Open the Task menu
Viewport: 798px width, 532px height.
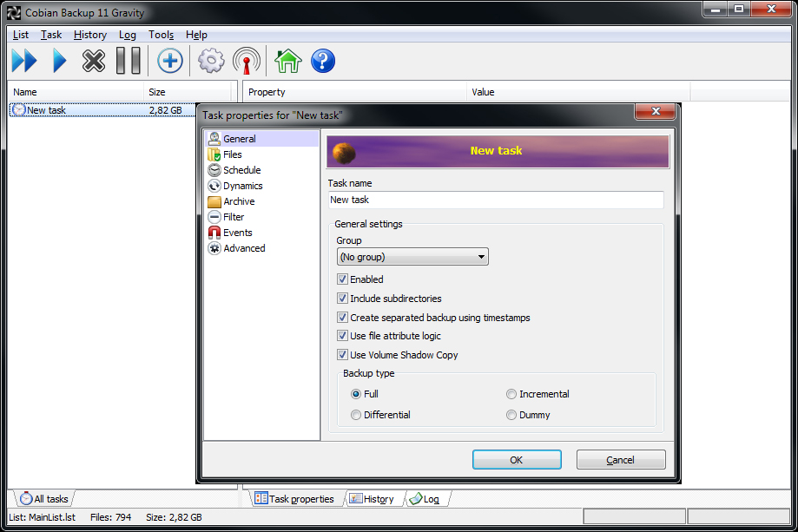click(x=51, y=35)
